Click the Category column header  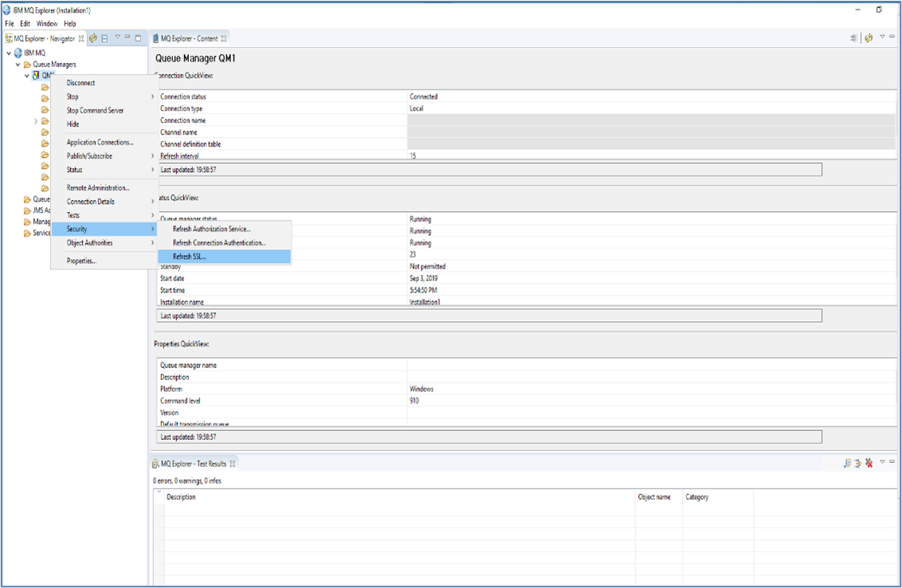pyautogui.click(x=718, y=497)
